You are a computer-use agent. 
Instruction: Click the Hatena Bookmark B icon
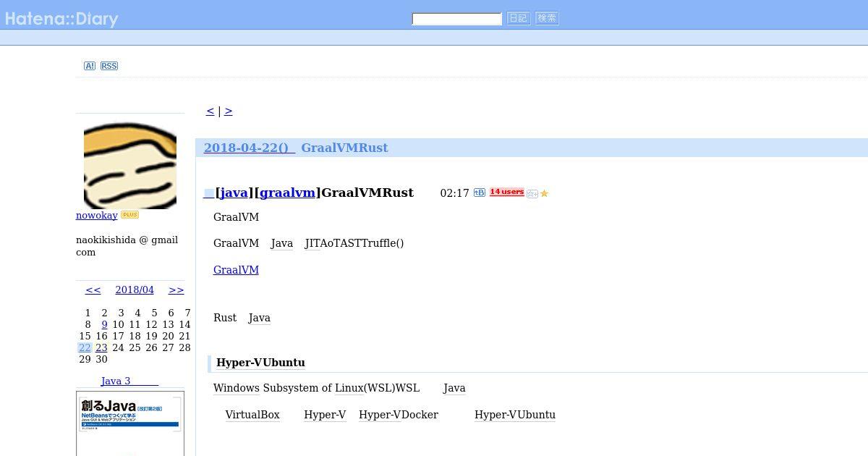coord(479,193)
